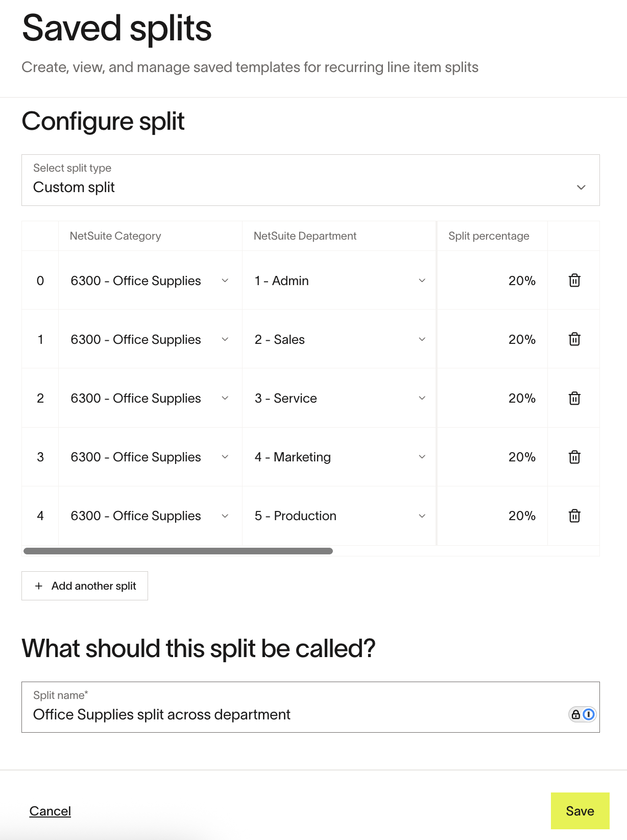Click the horizontal table scrollbar
The height and width of the screenshot is (840, 627).
(178, 551)
